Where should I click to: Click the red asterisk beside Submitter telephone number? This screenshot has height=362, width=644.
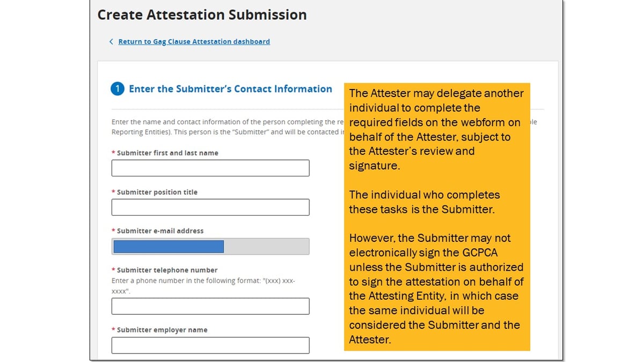(x=113, y=270)
